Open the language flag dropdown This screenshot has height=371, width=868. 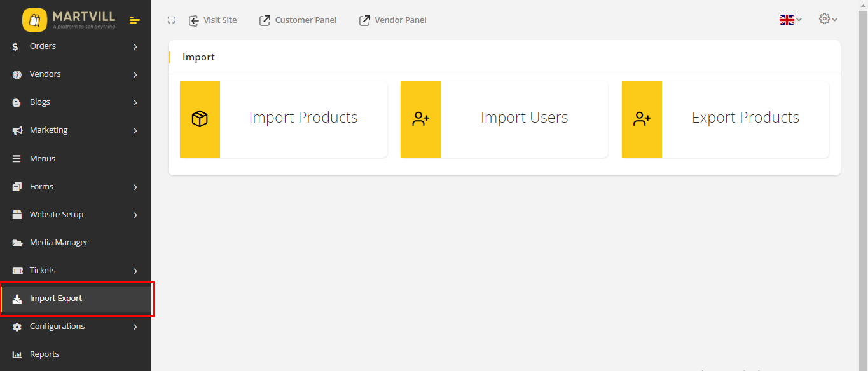790,20
